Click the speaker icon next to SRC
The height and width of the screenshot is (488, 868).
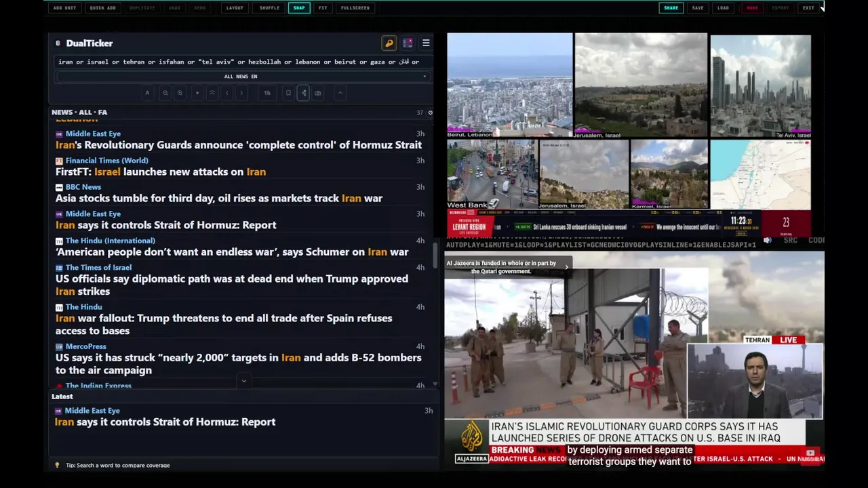[x=768, y=241]
